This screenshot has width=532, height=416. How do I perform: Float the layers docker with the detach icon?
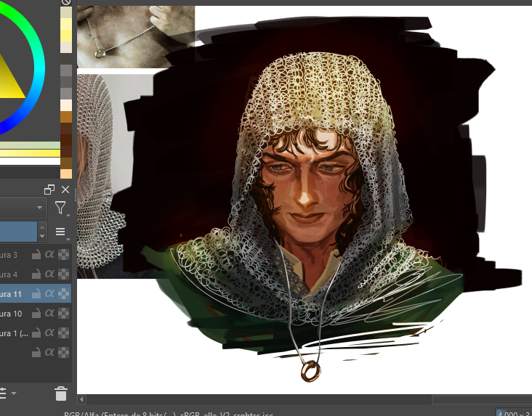pyautogui.click(x=49, y=189)
